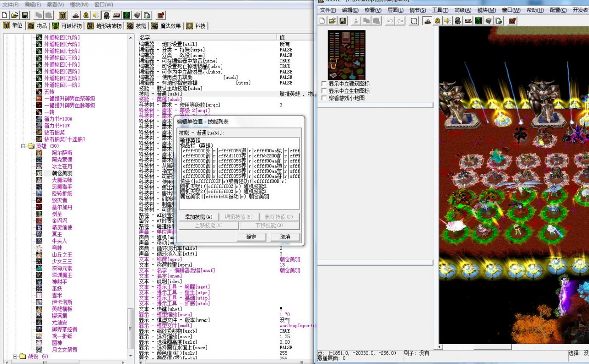Select 月之女祭司 hero in unit tree
This screenshot has width=589, height=364.
(x=64, y=350)
